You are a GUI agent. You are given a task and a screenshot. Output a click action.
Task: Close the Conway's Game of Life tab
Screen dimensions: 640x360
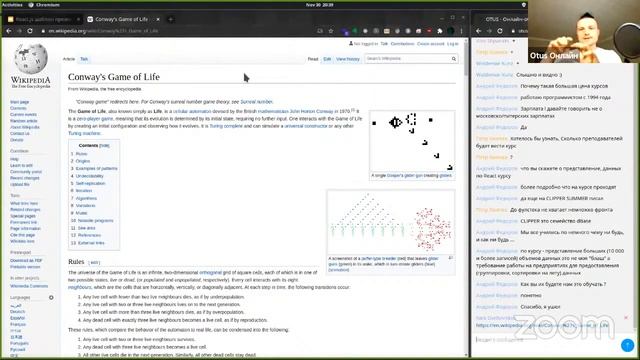158,19
